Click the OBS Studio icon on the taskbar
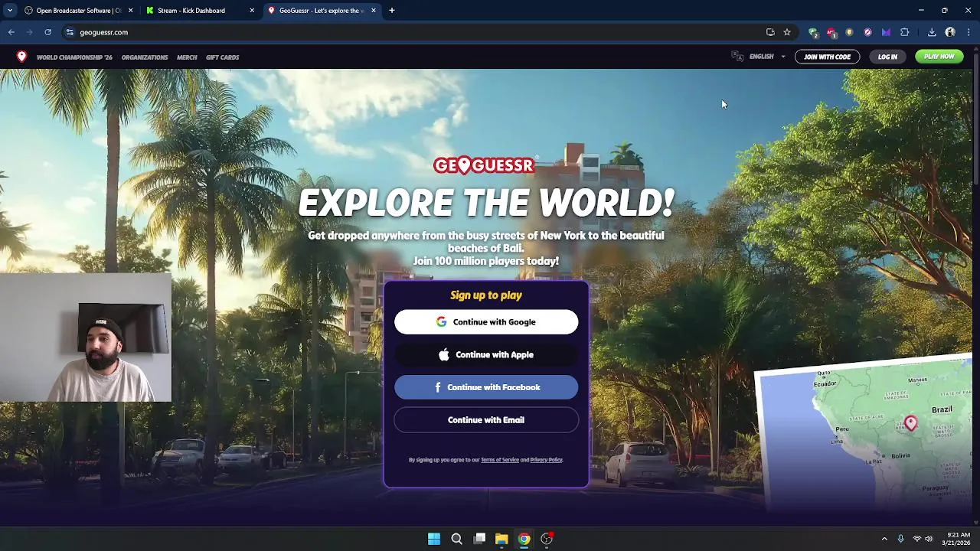The width and height of the screenshot is (980, 551). click(547, 539)
